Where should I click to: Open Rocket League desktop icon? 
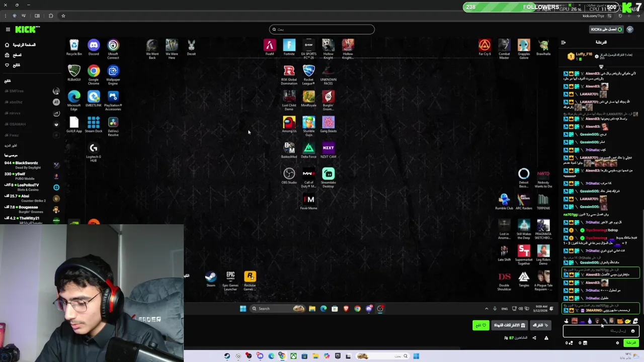(309, 75)
